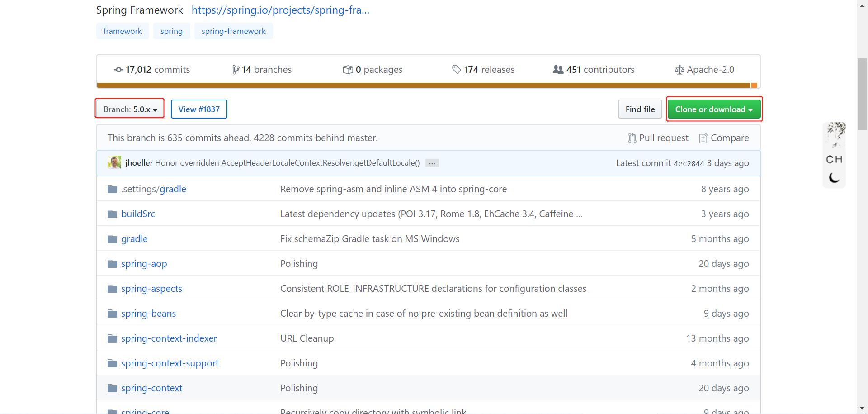Click the Pull request icon

(632, 138)
